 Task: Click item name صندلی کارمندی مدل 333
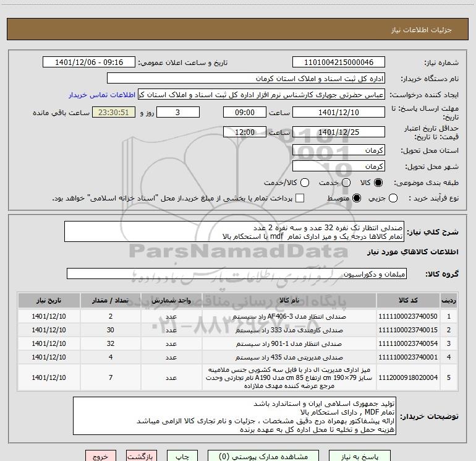pos(289,330)
